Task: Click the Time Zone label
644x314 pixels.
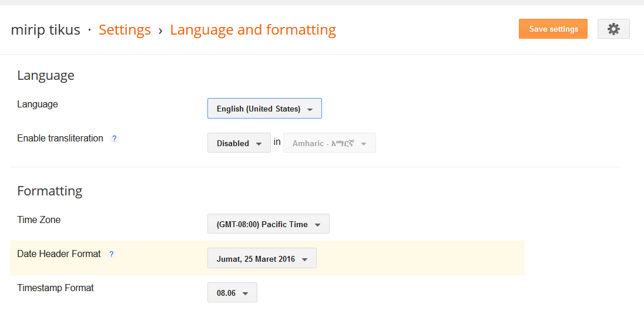Action: [39, 220]
